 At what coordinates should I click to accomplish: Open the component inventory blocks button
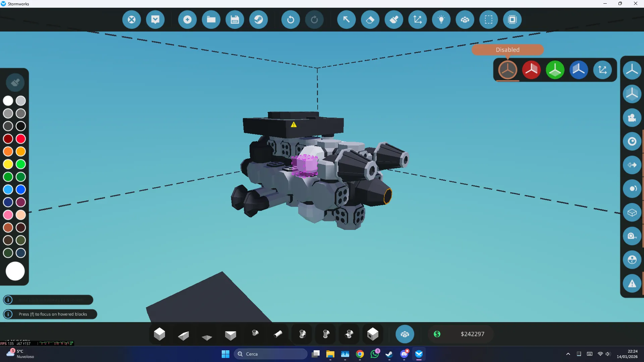(x=405, y=334)
